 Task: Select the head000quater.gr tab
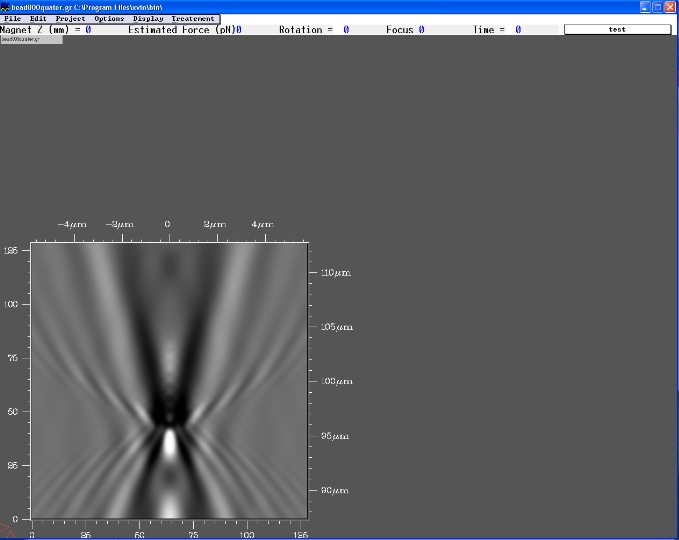[31, 39]
